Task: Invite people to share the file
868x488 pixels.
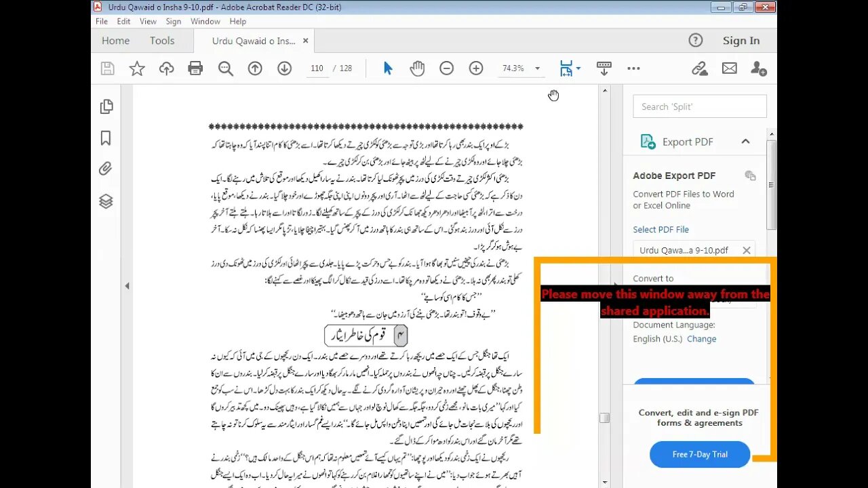Action: point(758,68)
